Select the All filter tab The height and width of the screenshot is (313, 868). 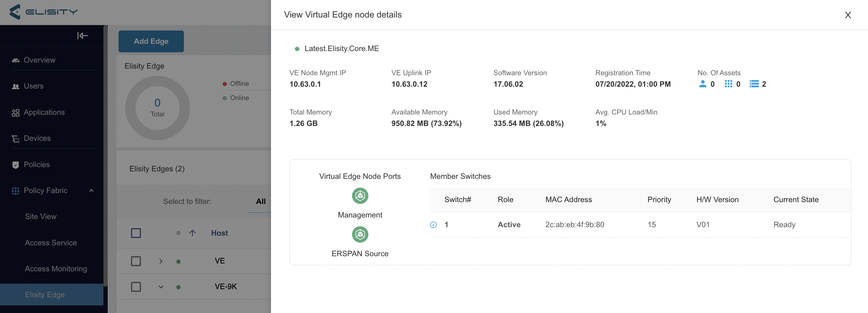pos(260,202)
